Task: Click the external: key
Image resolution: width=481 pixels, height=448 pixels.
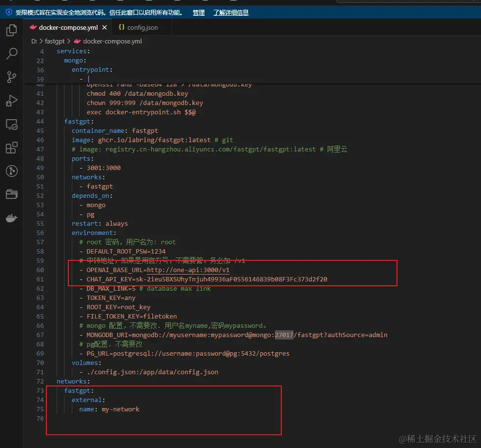Action: point(88,400)
